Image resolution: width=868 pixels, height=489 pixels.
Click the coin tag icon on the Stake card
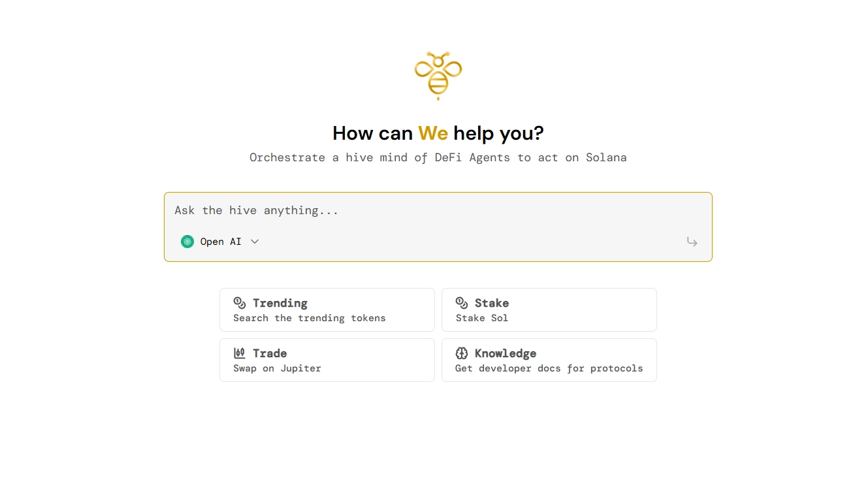click(x=462, y=302)
